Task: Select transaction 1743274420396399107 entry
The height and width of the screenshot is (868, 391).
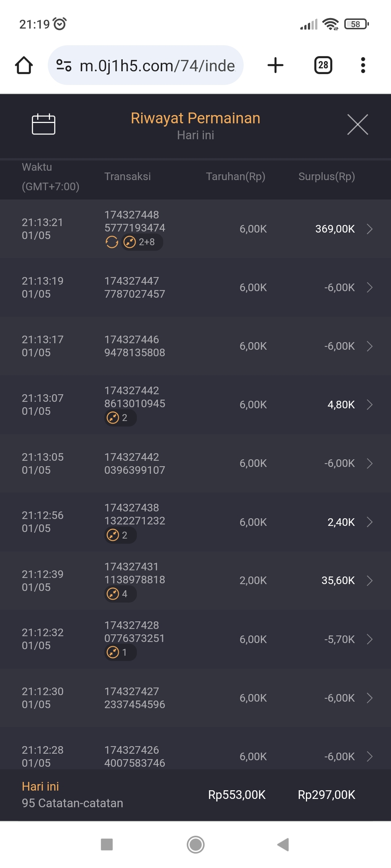Action: 135,463
